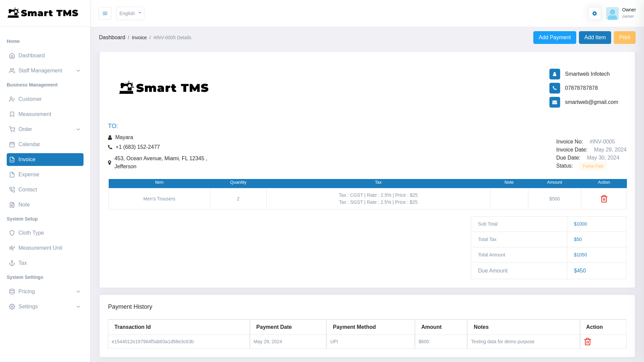Click the Expense icon in sidebar

coord(12,174)
